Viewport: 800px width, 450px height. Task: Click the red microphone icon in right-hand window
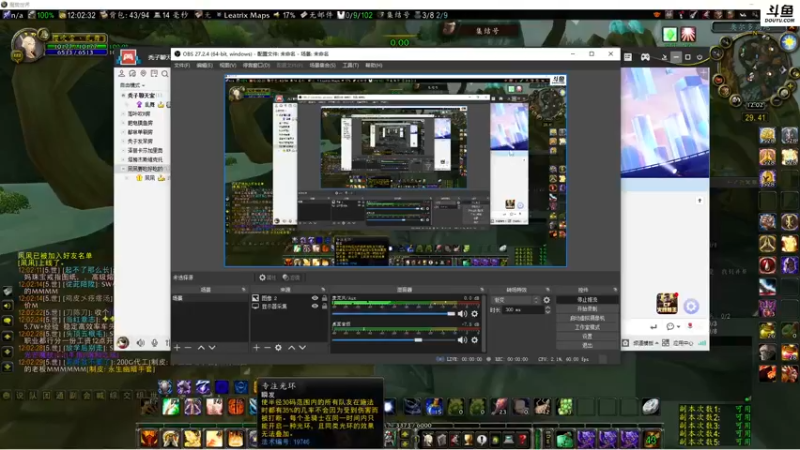[690, 326]
